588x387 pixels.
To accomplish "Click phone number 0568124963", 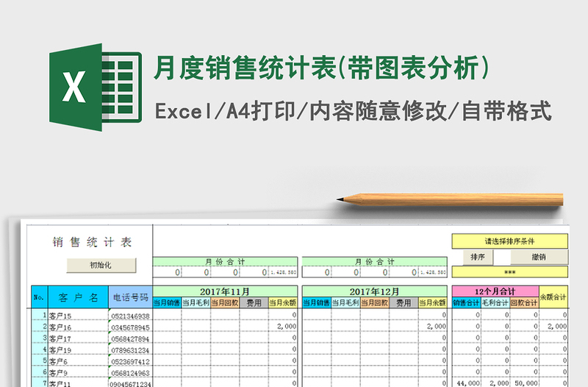I will [131, 373].
